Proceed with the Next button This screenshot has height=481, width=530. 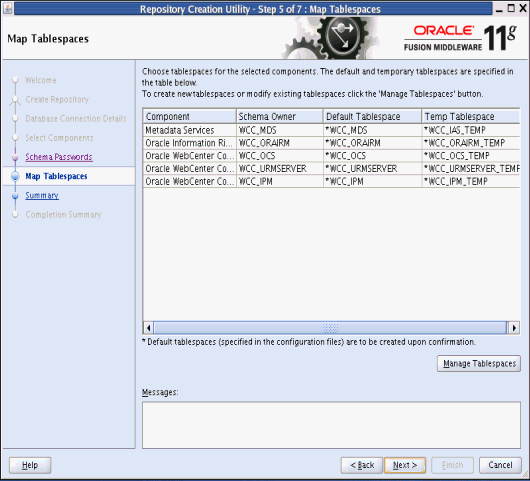405,465
